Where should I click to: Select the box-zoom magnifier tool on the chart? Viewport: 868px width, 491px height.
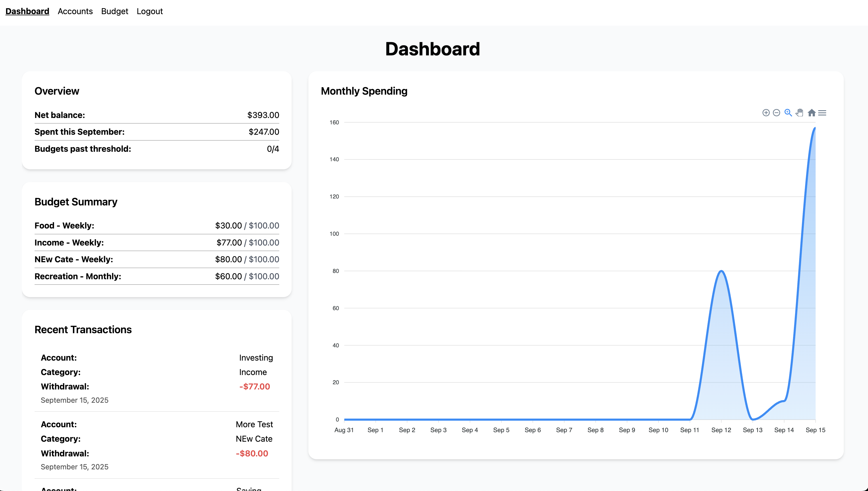788,113
